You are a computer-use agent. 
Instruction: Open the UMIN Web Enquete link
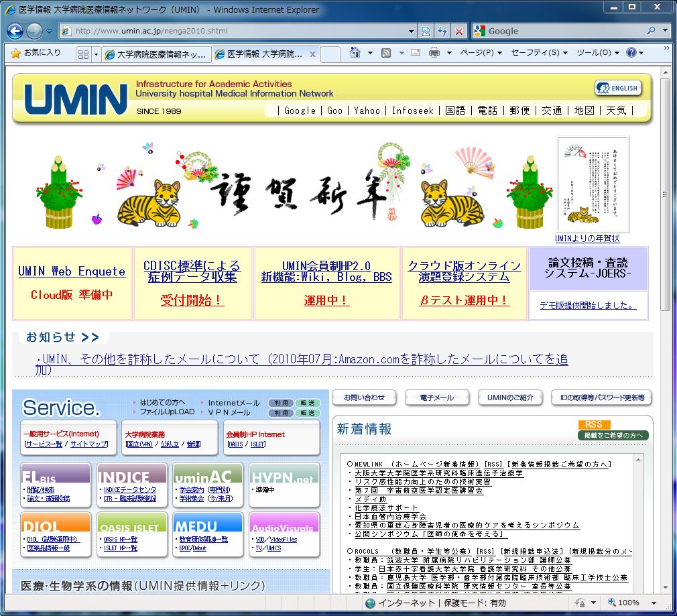pyautogui.click(x=72, y=271)
